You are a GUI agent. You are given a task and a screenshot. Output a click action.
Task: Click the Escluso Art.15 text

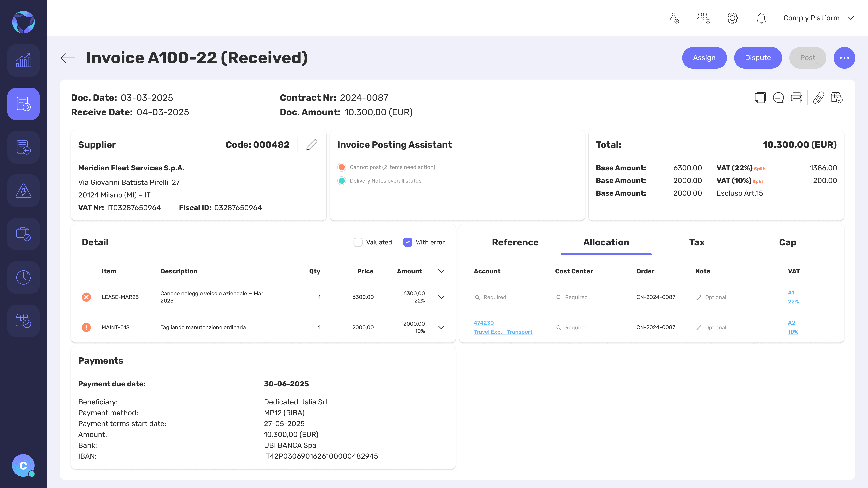pyautogui.click(x=739, y=193)
